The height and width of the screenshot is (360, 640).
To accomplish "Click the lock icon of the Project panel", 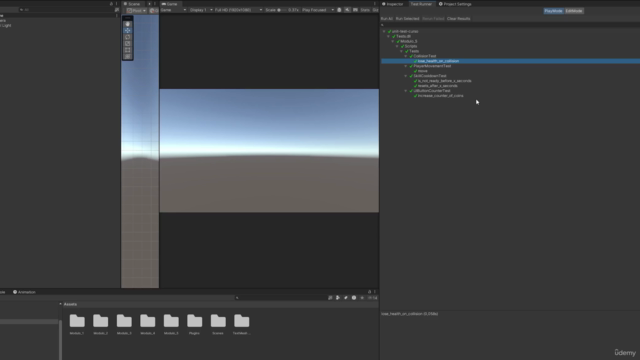I will point(369,292).
